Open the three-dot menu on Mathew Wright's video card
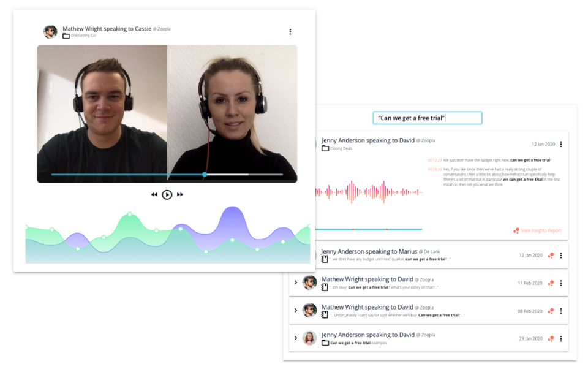This screenshot has height=380, width=588. click(290, 32)
